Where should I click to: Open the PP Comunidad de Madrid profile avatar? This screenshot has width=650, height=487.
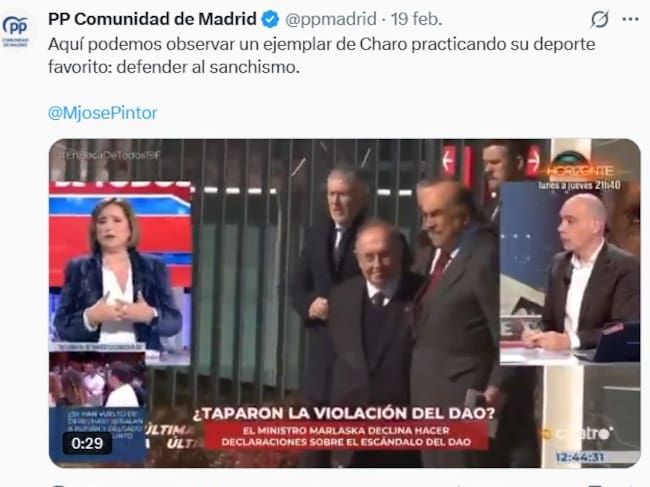point(16,31)
